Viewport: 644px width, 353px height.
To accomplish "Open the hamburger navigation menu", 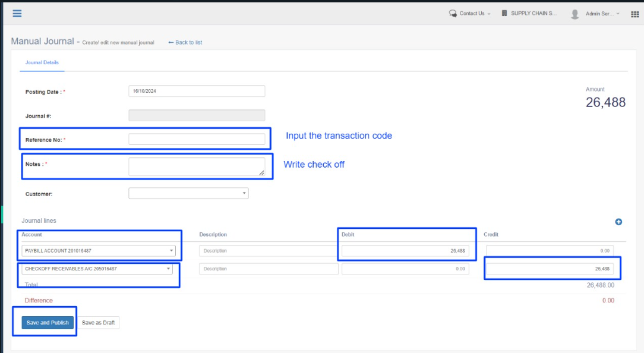I will 17,13.
